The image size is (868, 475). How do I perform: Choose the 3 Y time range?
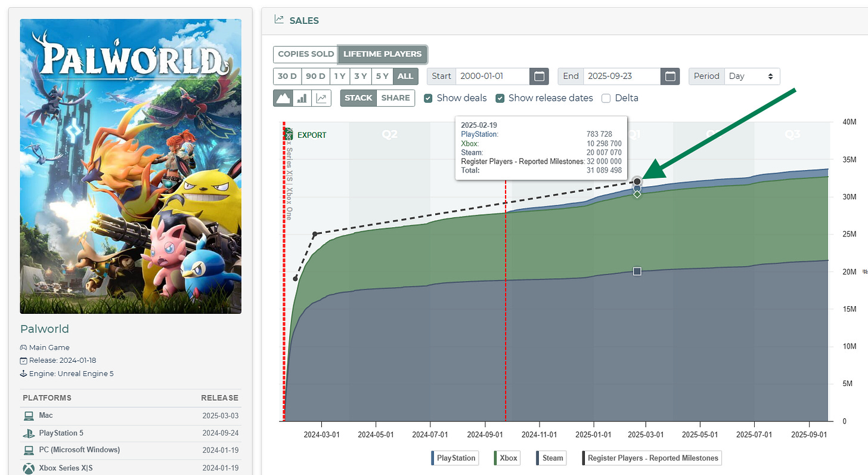point(360,76)
